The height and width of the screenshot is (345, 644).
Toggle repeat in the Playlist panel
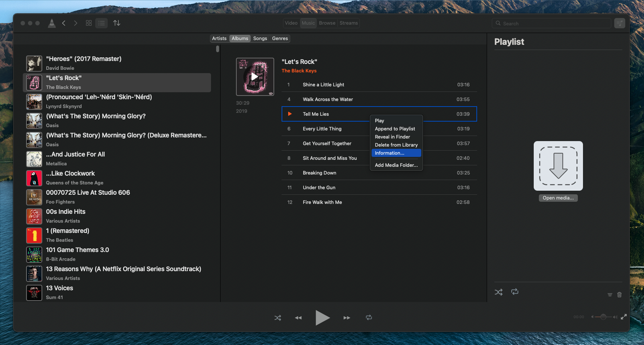pos(515,292)
